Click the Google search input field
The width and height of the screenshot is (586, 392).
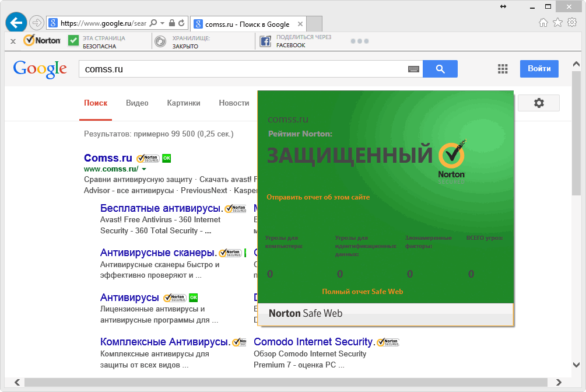click(251, 69)
